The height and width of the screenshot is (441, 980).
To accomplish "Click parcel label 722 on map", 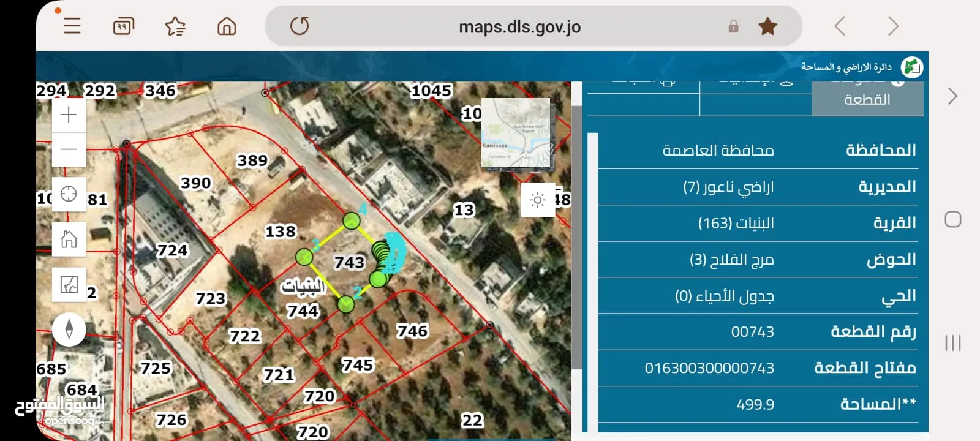I will click(x=244, y=336).
